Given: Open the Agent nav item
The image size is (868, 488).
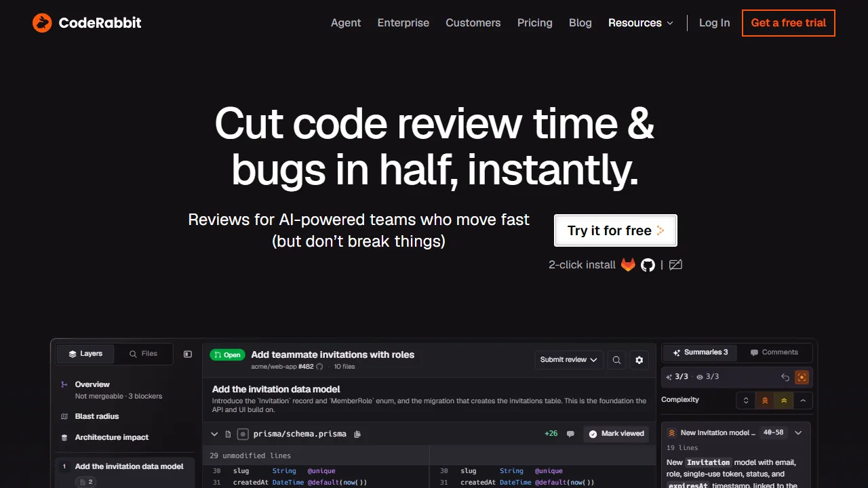Looking at the screenshot, I should click(346, 23).
